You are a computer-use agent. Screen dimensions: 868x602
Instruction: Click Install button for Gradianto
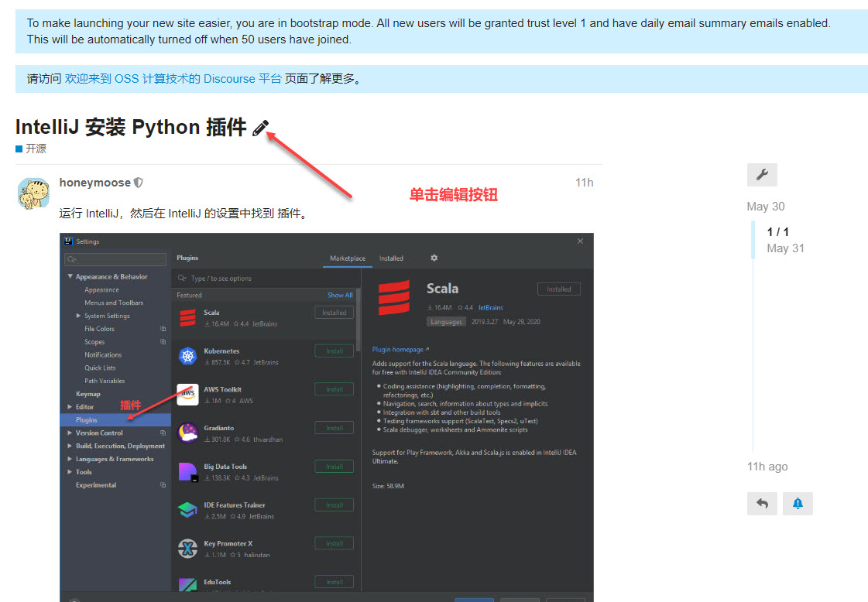tap(335, 428)
